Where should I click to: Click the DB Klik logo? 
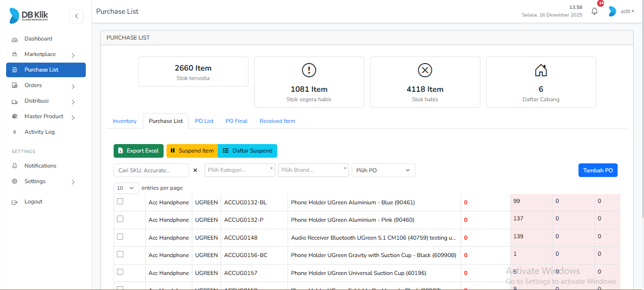(29, 16)
